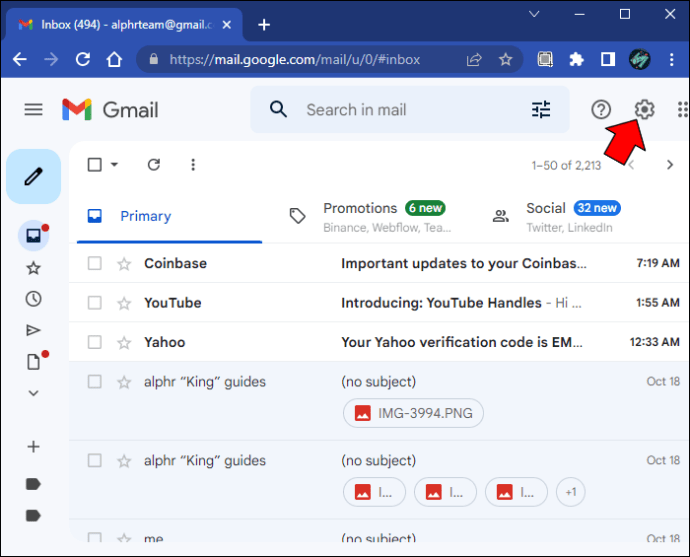
Task: Open the first label tag in sidebar
Action: (33, 484)
